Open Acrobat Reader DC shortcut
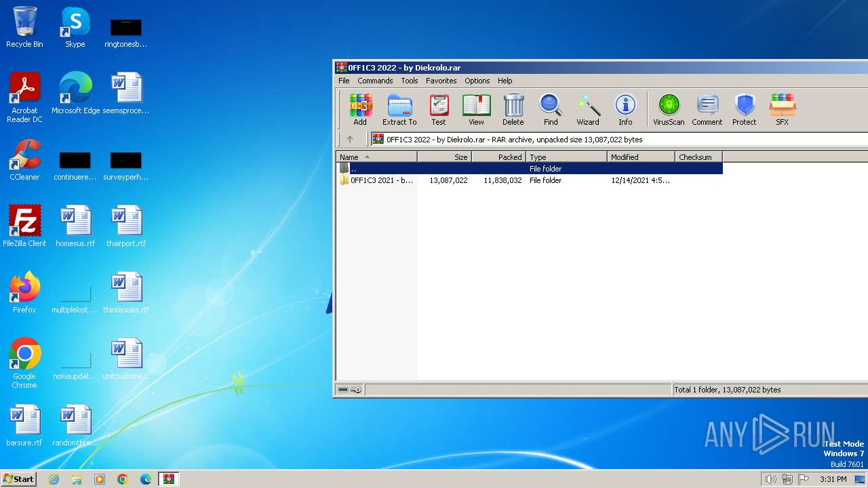Image resolution: width=868 pixels, height=488 pixels. click(24, 97)
